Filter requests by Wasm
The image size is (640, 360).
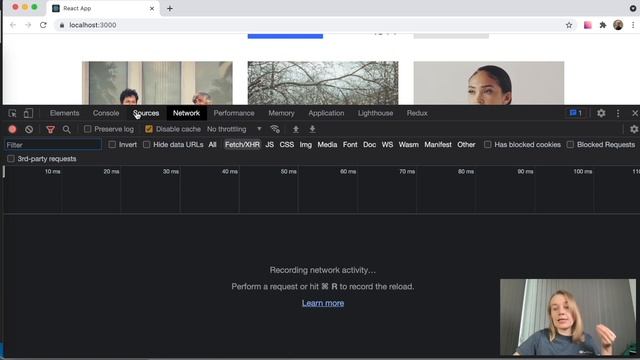click(409, 144)
